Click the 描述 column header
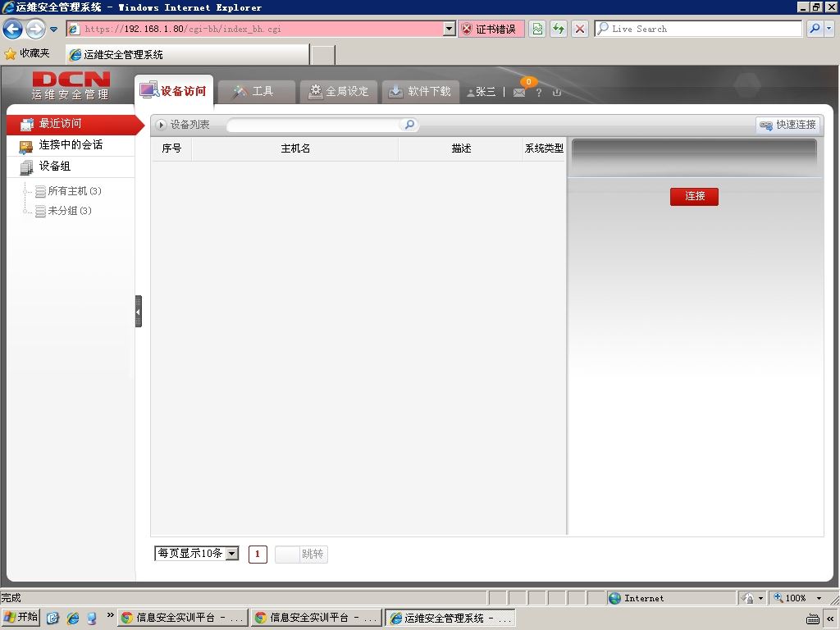Screen dimensions: 840x630 461,148
